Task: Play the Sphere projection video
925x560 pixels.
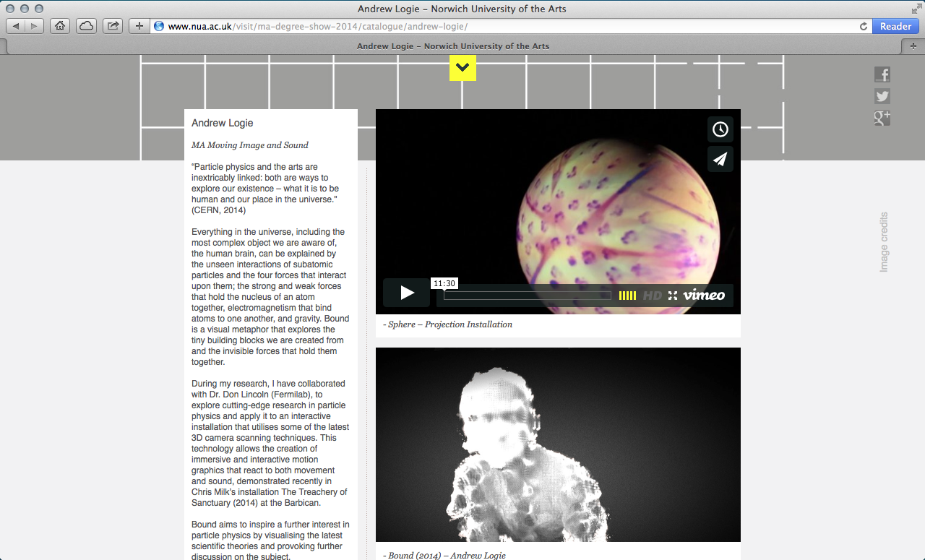Action: tap(407, 293)
